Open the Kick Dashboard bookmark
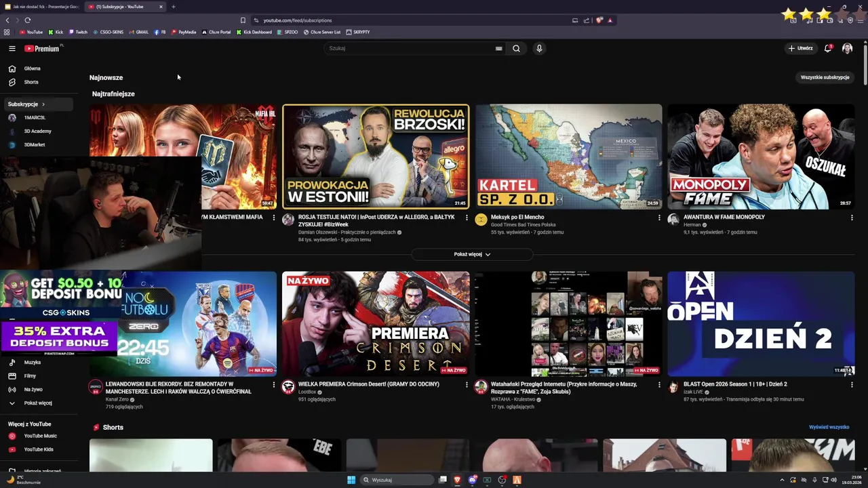This screenshot has width=868, height=488. [x=254, y=32]
